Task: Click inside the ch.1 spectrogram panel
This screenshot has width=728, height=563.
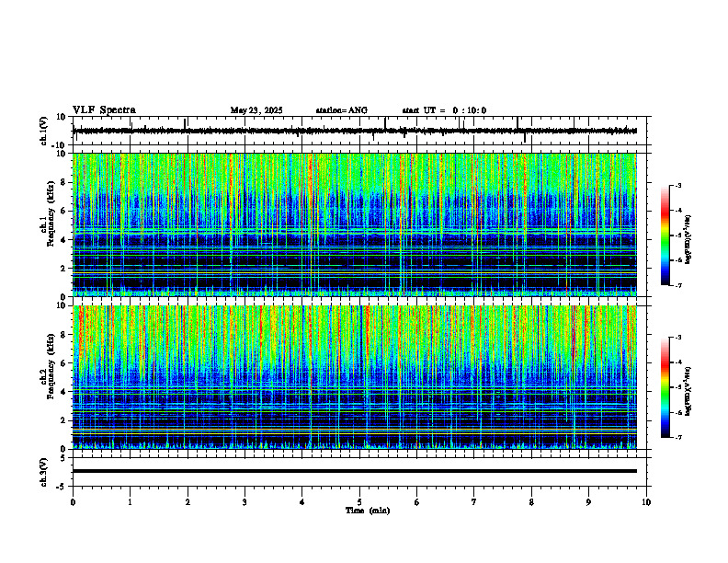Action: pos(355,224)
